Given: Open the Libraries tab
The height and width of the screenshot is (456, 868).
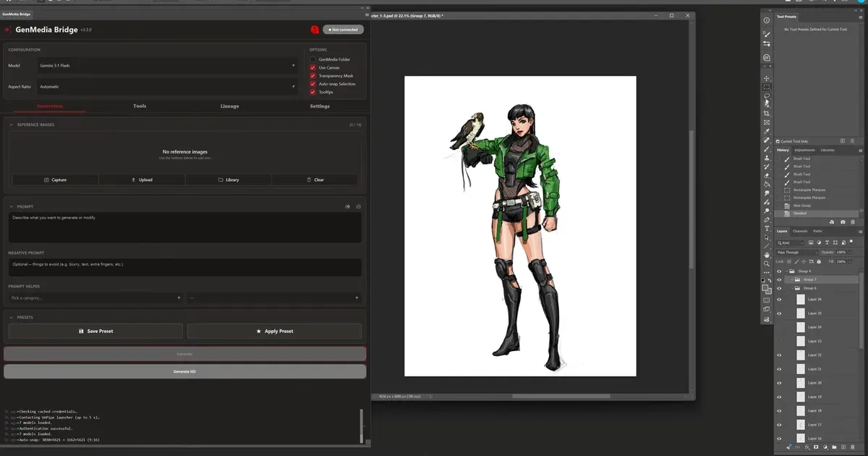Looking at the screenshot, I should 827,150.
